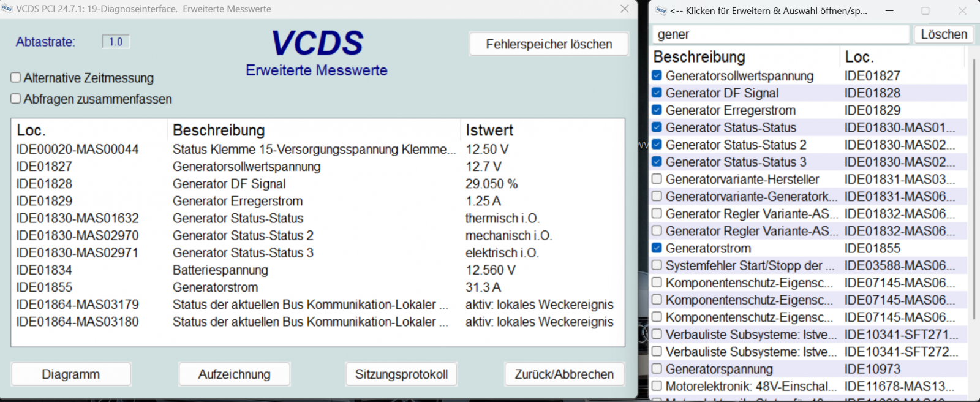This screenshot has height=402, width=980.
Task: Clear the filter with Löschen button
Action: click(x=944, y=34)
